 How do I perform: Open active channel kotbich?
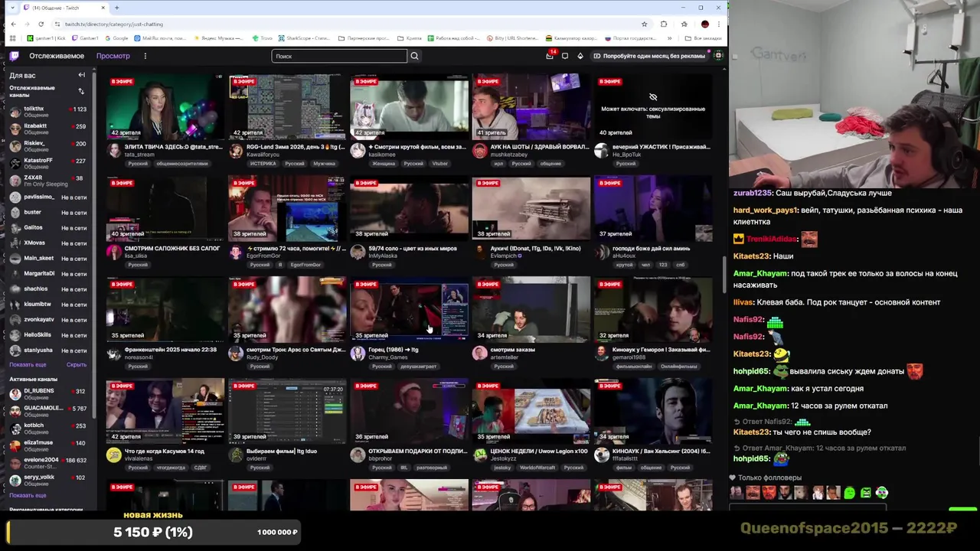[47, 428]
